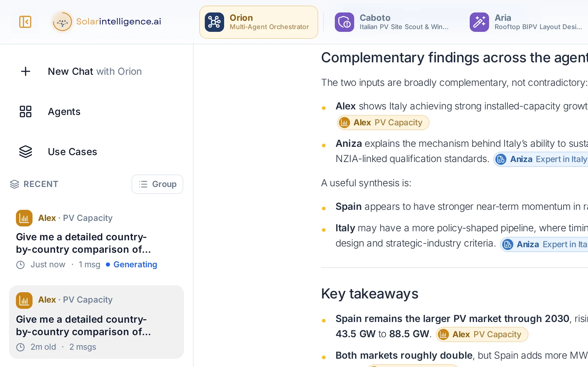Screen dimensions: 588x367
Task: Click Alex PV Capacity chip under Italy growth bullet
Action: point(383,123)
